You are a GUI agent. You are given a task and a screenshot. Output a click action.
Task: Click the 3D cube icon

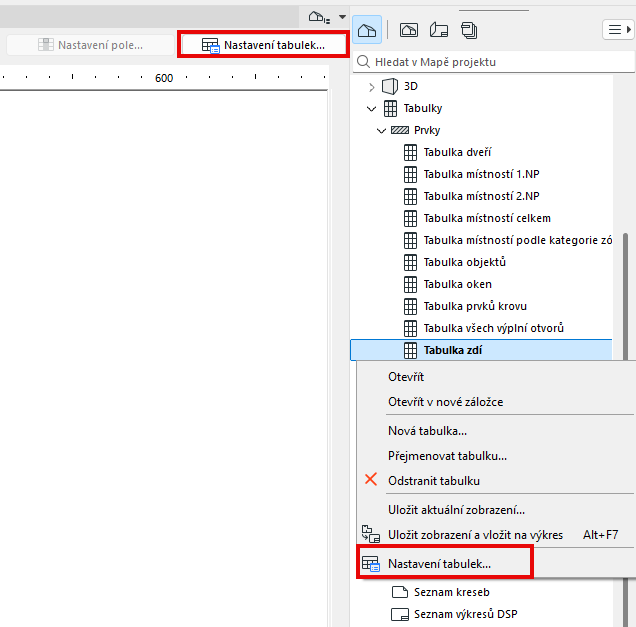click(x=389, y=86)
